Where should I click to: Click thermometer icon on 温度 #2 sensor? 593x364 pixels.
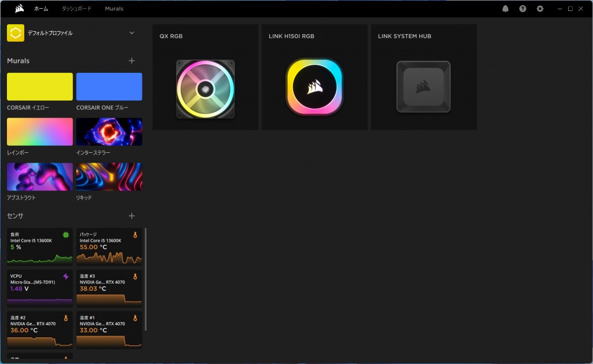click(66, 318)
